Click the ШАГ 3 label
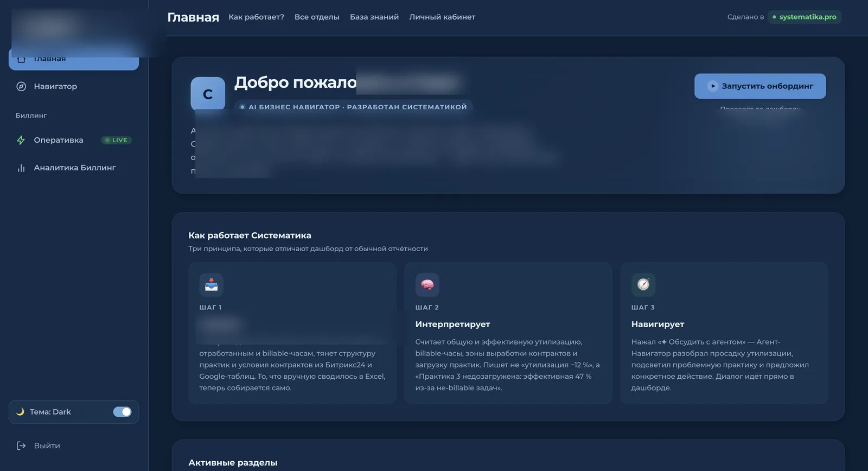 pyautogui.click(x=643, y=307)
